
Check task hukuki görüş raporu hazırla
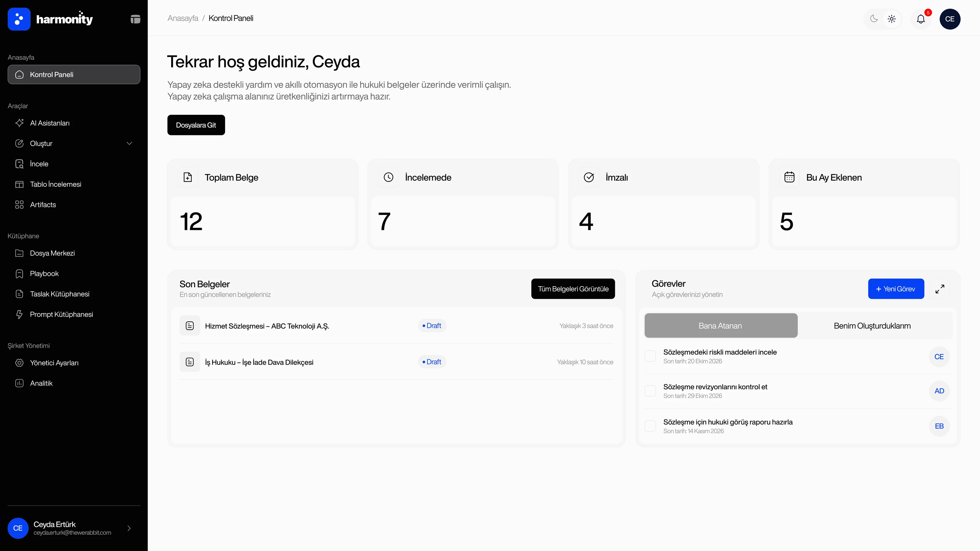pyautogui.click(x=650, y=426)
